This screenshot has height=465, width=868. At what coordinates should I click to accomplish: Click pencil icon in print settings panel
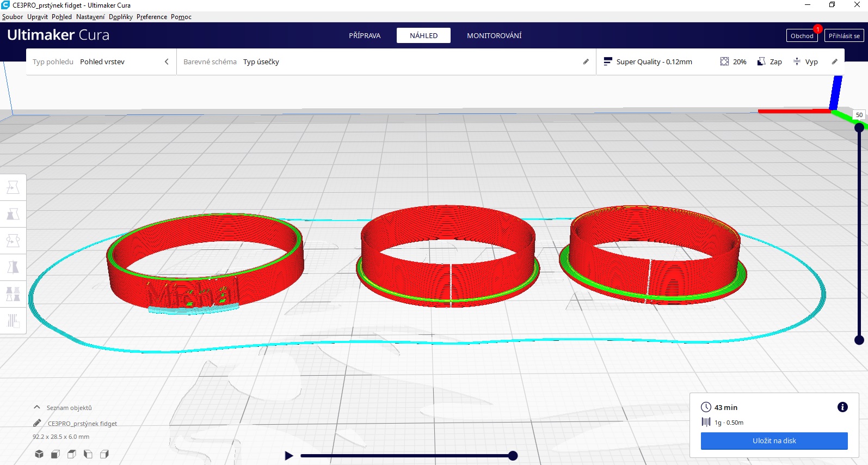pos(835,62)
